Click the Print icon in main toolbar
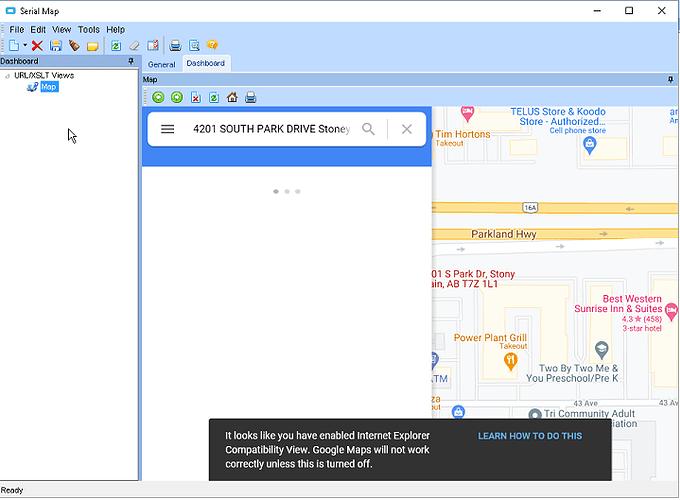 pyautogui.click(x=175, y=46)
